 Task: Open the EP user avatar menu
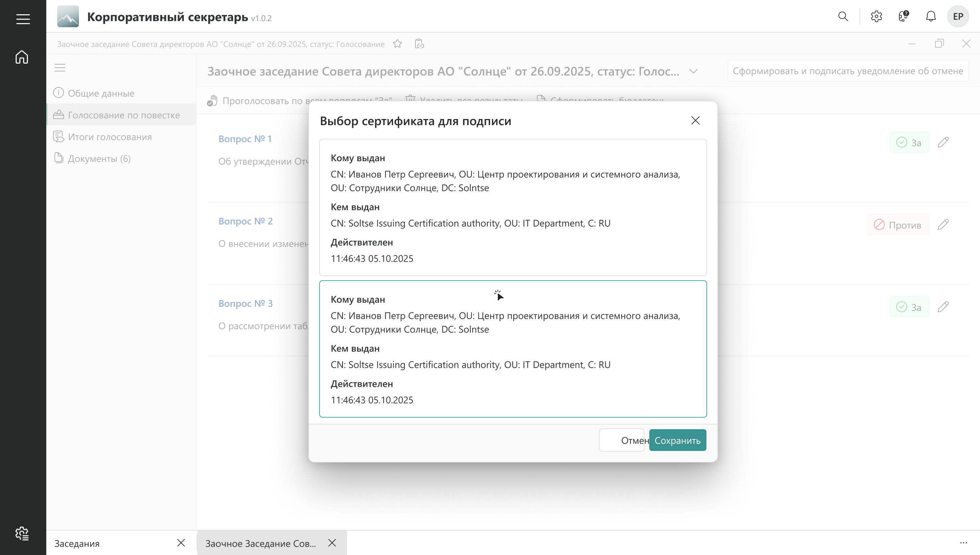[x=958, y=16]
